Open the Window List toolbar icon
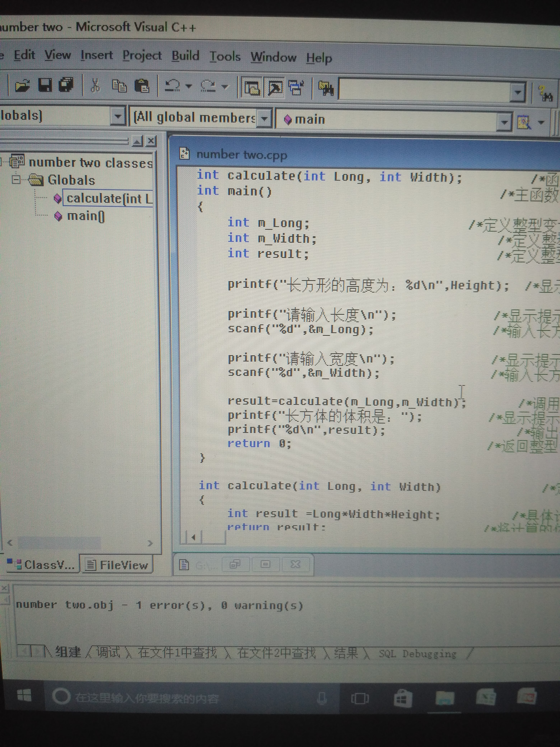This screenshot has width=560, height=747. tap(296, 88)
